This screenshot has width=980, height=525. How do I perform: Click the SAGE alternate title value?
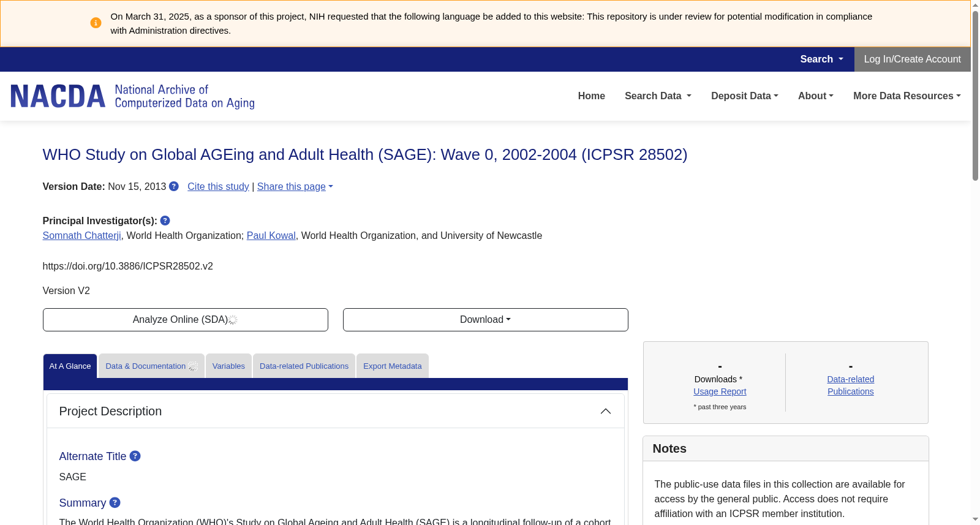[72, 477]
